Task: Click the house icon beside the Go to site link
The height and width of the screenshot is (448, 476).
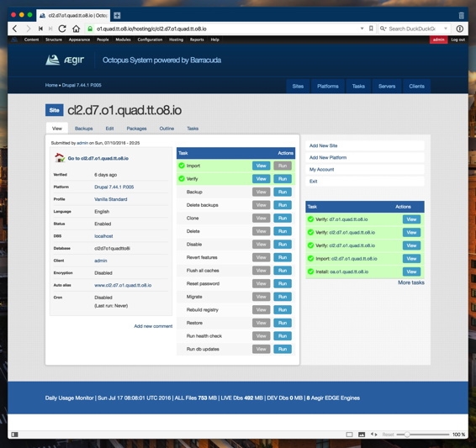Action: click(60, 158)
